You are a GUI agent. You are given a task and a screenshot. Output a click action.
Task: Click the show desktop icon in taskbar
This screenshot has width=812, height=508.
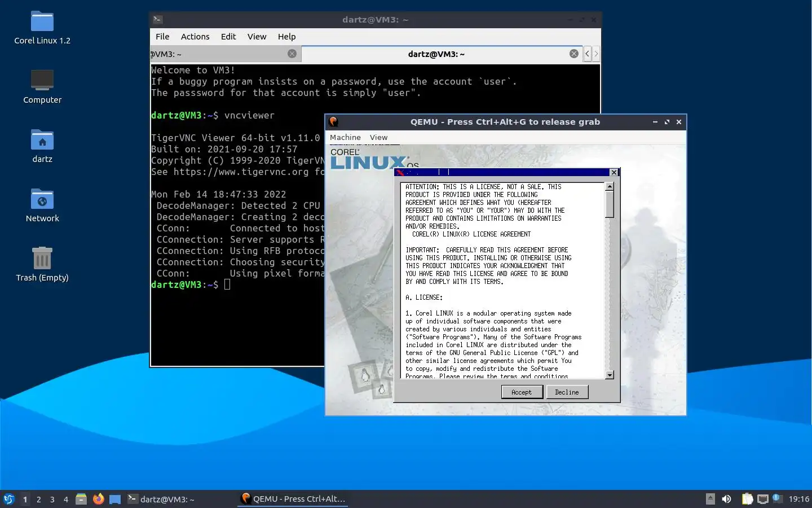(115, 499)
